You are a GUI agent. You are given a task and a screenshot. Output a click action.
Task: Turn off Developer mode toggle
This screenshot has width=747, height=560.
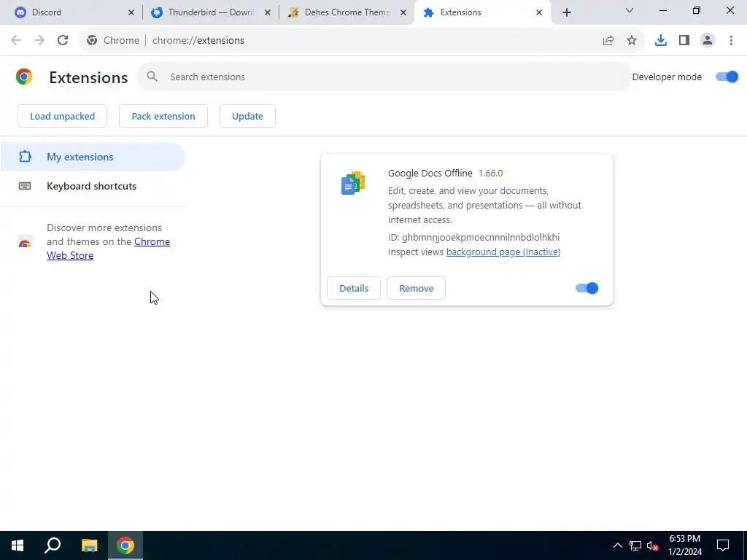[x=727, y=77]
